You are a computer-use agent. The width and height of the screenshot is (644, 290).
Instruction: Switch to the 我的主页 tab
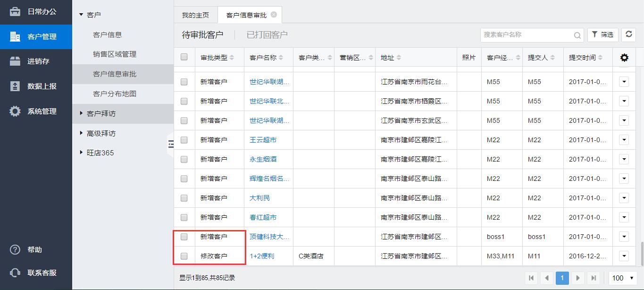[195, 15]
